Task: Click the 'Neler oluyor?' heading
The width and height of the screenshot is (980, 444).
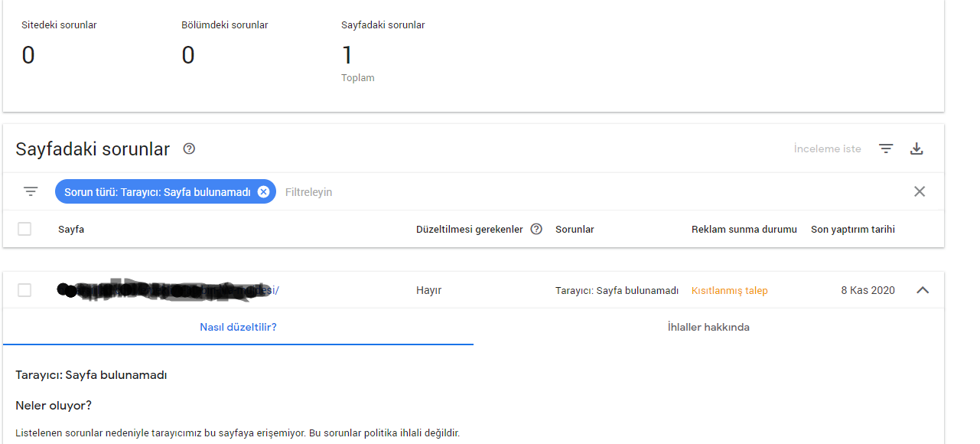Action: coord(54,405)
